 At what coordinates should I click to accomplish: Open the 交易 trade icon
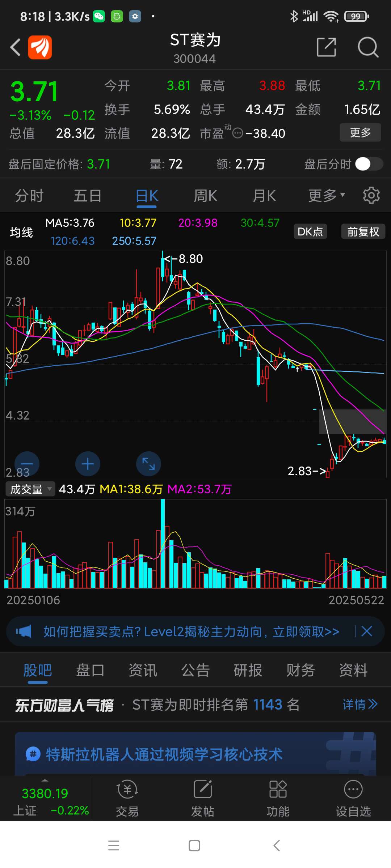point(127,799)
